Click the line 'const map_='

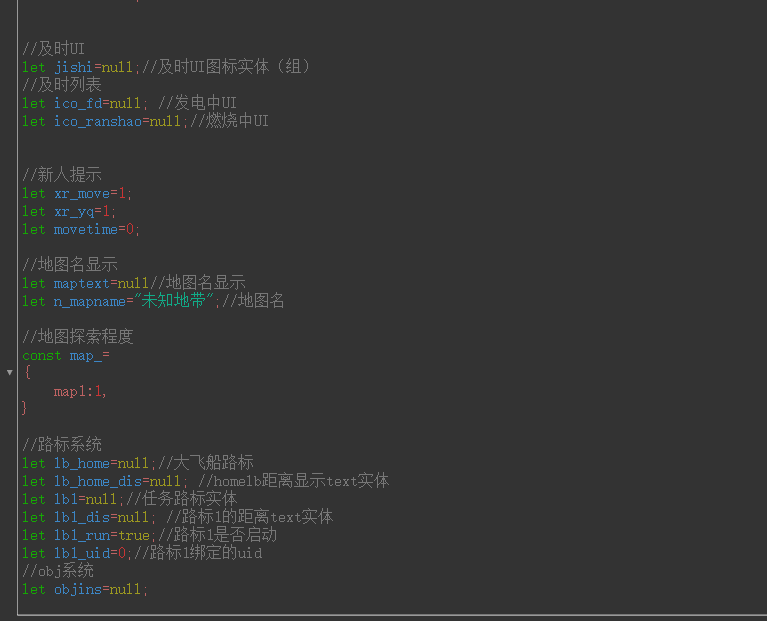pyautogui.click(x=66, y=355)
